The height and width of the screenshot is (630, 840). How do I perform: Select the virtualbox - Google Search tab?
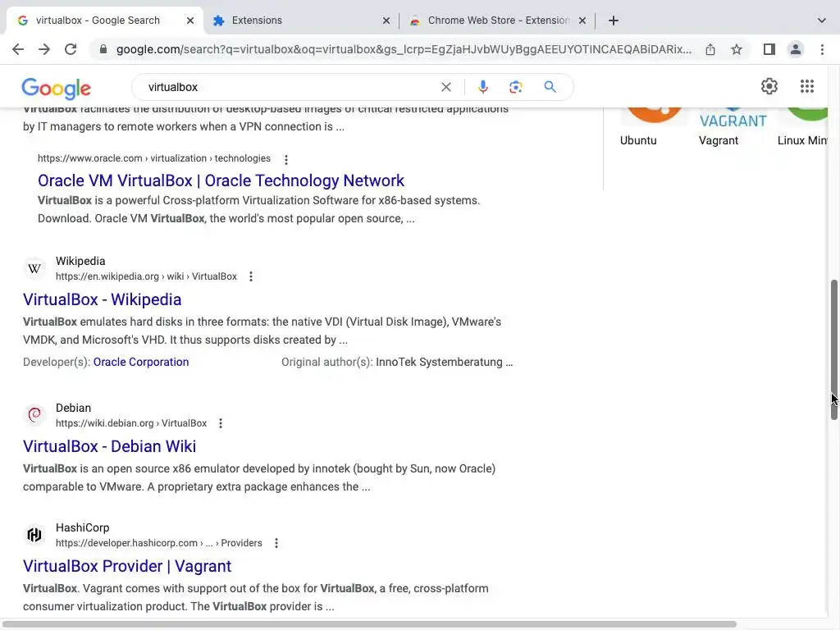105,21
